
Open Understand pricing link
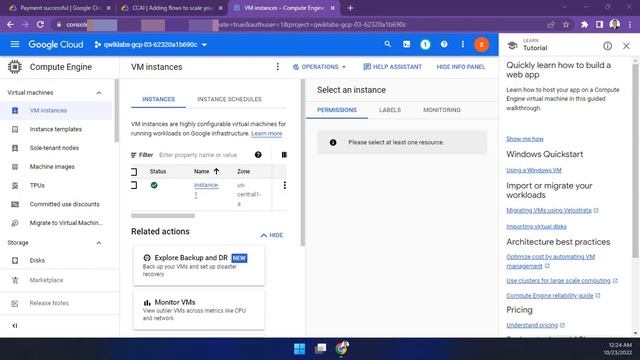click(532, 325)
